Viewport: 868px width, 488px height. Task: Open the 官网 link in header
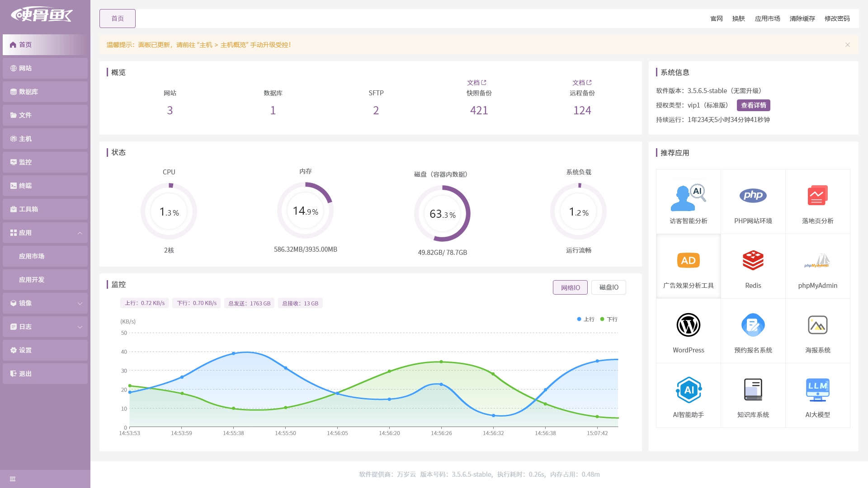tap(717, 19)
